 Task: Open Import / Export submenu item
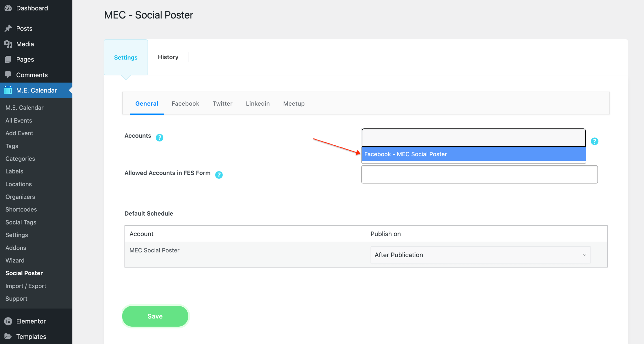(x=26, y=286)
